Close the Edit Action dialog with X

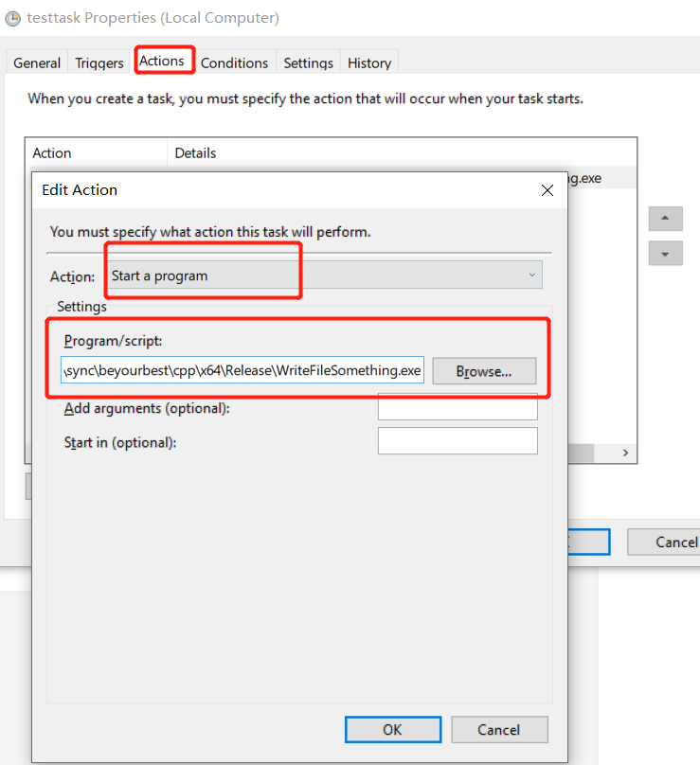coord(547,190)
